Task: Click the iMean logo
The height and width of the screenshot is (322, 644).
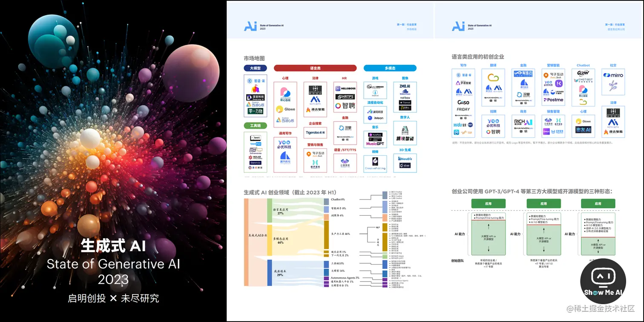Action: click(376, 118)
